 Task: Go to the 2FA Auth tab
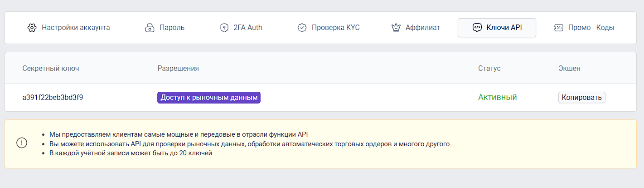point(247,28)
